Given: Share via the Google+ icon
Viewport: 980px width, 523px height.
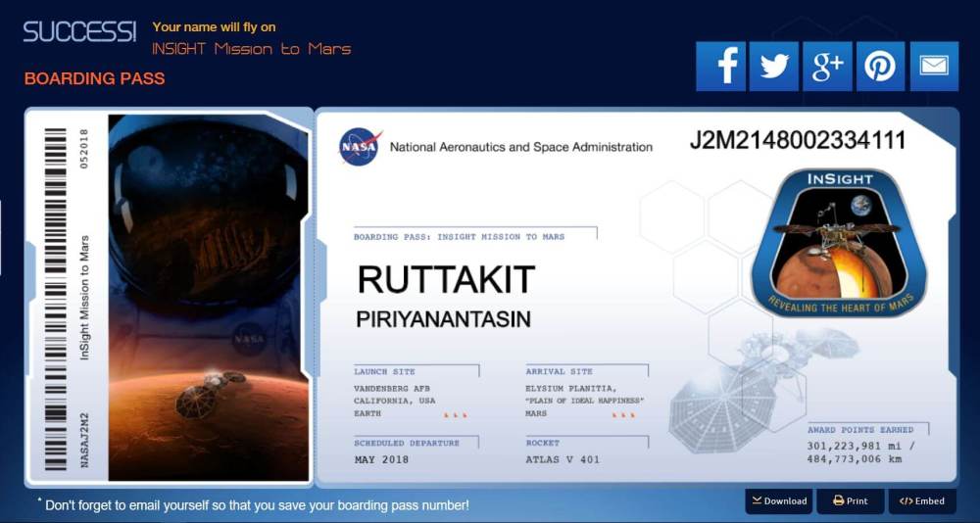Looking at the screenshot, I should tap(827, 67).
